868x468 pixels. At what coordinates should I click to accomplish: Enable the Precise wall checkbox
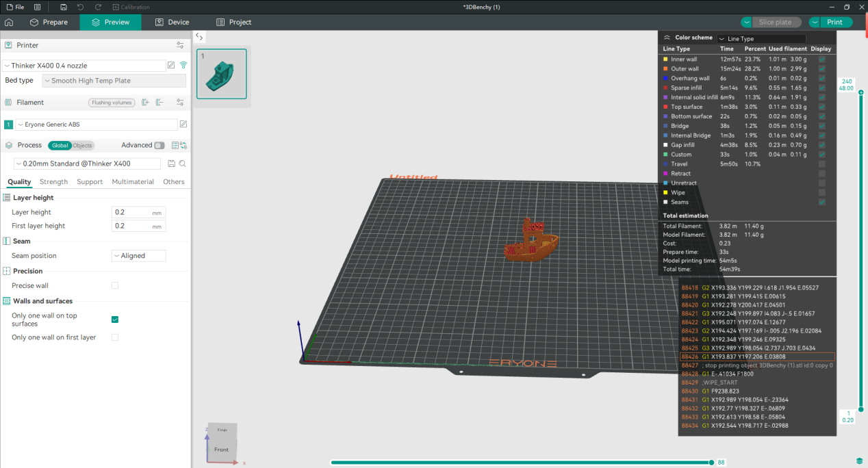click(115, 285)
